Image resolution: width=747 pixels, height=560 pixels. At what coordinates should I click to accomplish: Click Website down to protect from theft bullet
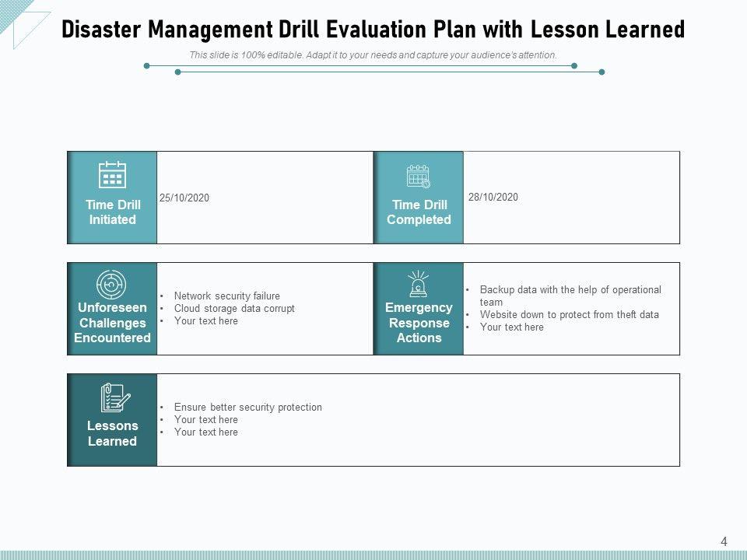click(569, 315)
